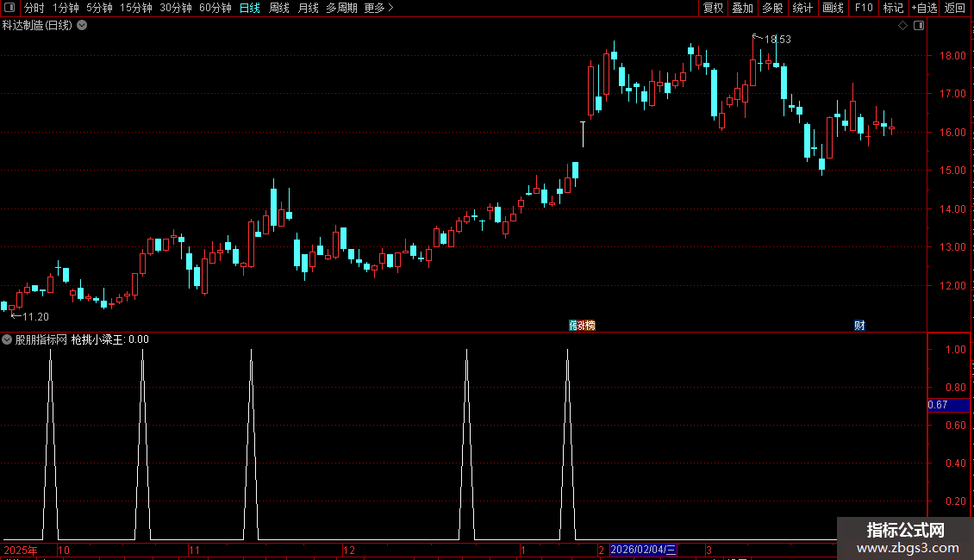Open the 统计 statistics tool
Viewport: 974px width, 560px height.
point(802,8)
